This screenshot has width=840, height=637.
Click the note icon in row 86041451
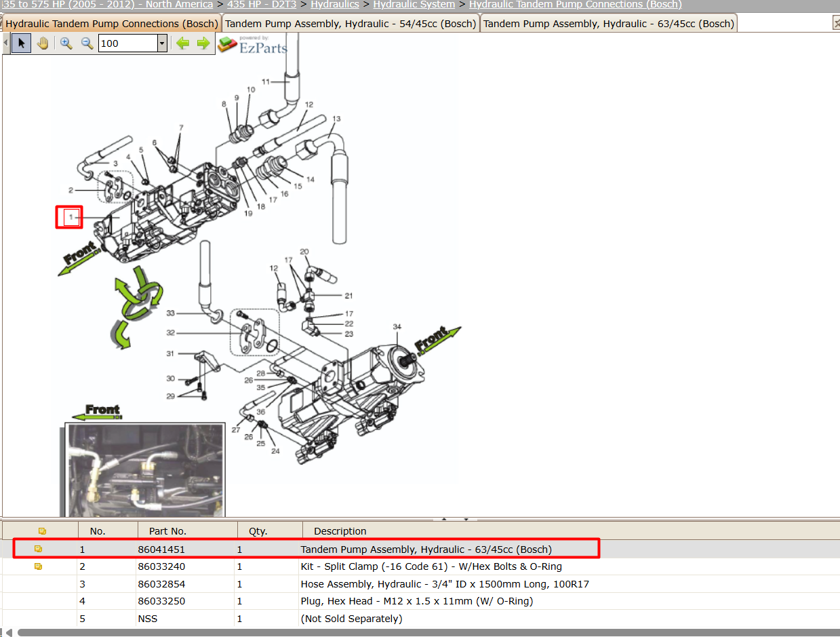[x=39, y=549]
